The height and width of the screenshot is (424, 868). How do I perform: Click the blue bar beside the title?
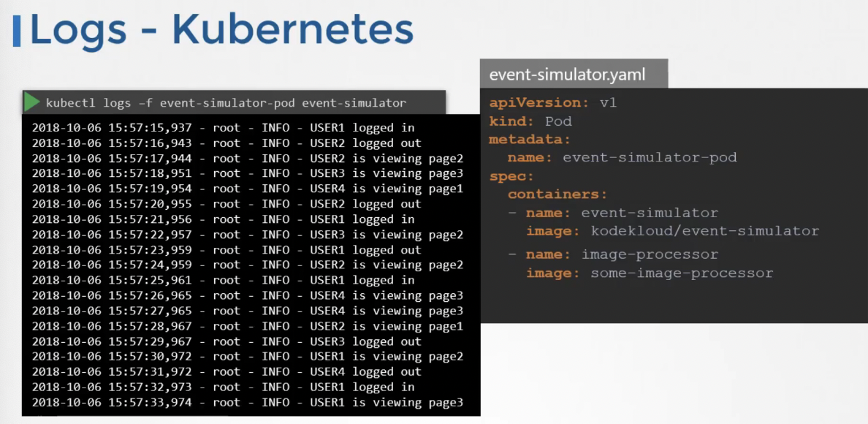(17, 31)
